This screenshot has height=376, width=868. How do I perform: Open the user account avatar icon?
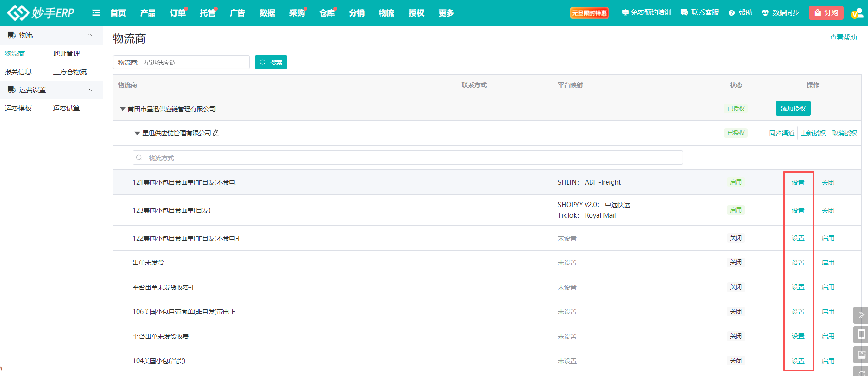point(857,13)
